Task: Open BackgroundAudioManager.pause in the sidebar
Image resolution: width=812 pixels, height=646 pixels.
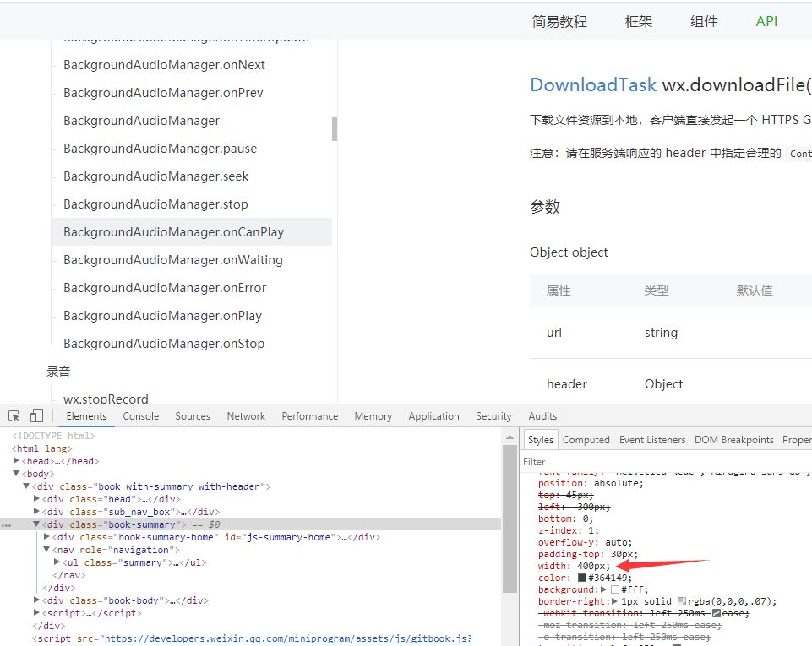Action: pos(160,149)
